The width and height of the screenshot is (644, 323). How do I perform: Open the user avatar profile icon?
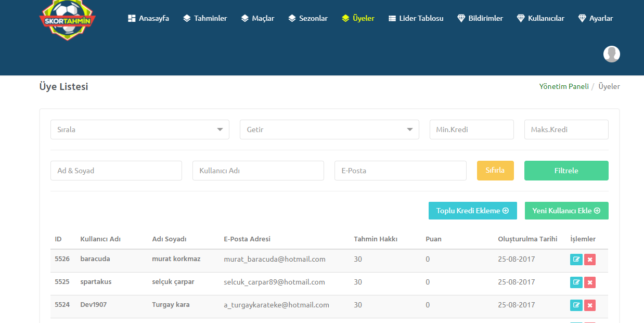612,54
